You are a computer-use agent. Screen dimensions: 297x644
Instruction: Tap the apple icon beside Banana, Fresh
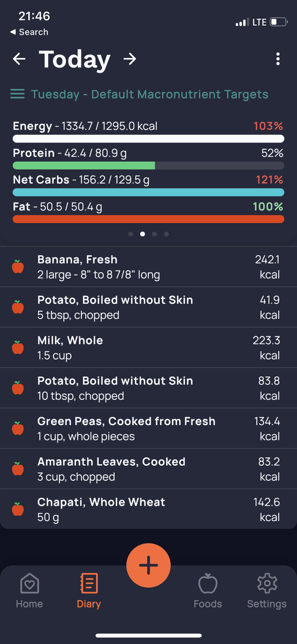pyautogui.click(x=18, y=267)
